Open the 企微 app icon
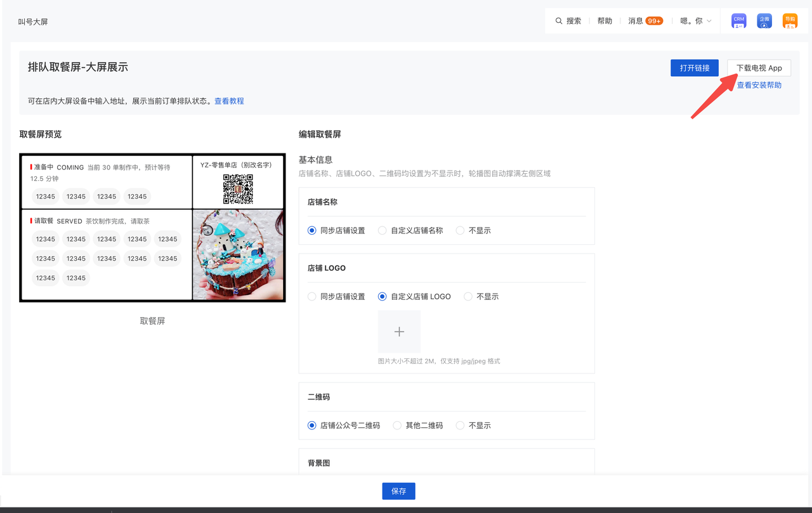The image size is (812, 513). [764, 21]
